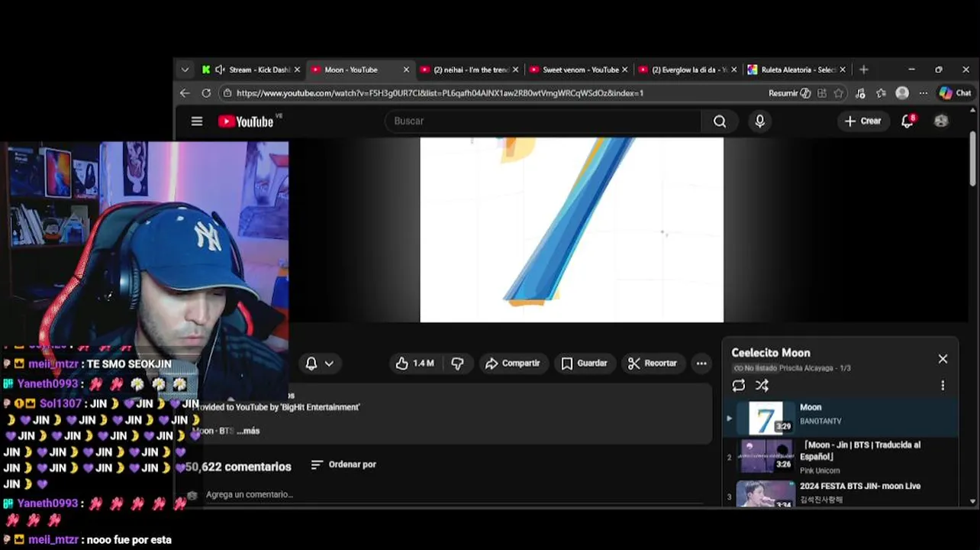Open more actions three-dot menu under video
Viewport: 980px width, 550px height.
[x=701, y=364]
